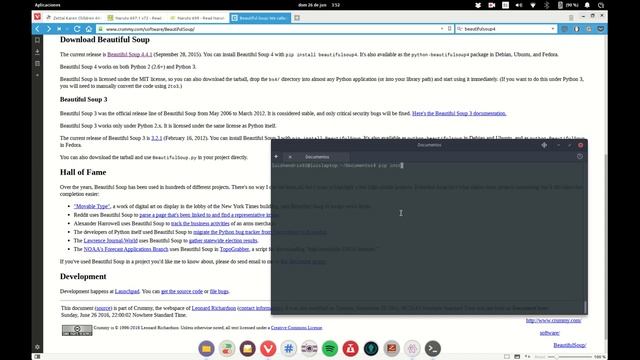Open the gather statewide election results link
Screen dimensions: 640x360
[223, 241]
